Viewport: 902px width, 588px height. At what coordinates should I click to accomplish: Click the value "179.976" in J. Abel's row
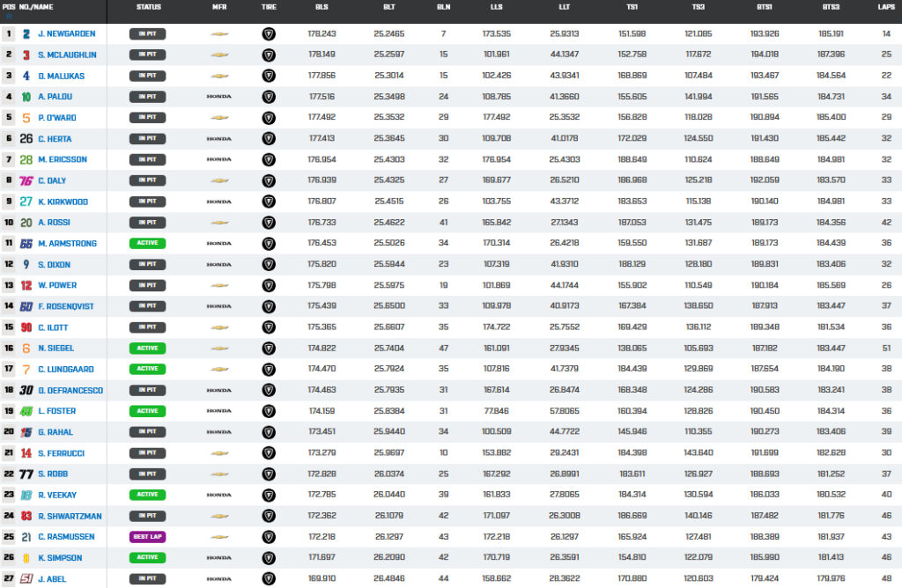tap(832, 579)
